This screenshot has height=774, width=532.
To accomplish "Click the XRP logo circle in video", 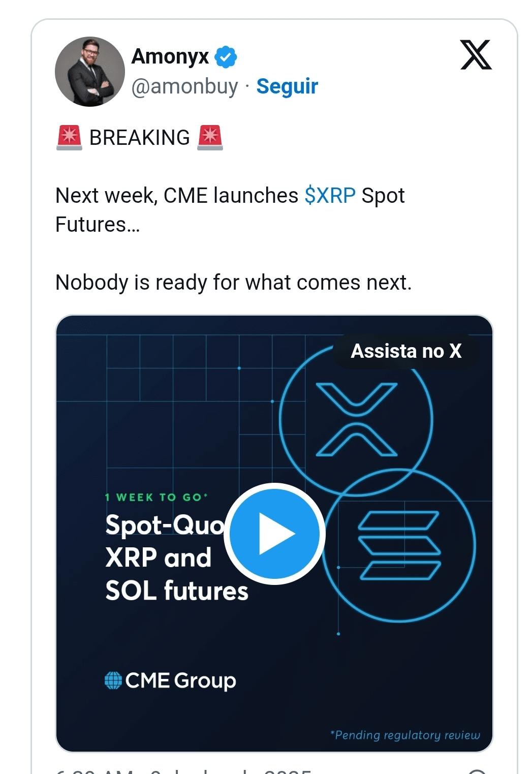I will 356,420.
